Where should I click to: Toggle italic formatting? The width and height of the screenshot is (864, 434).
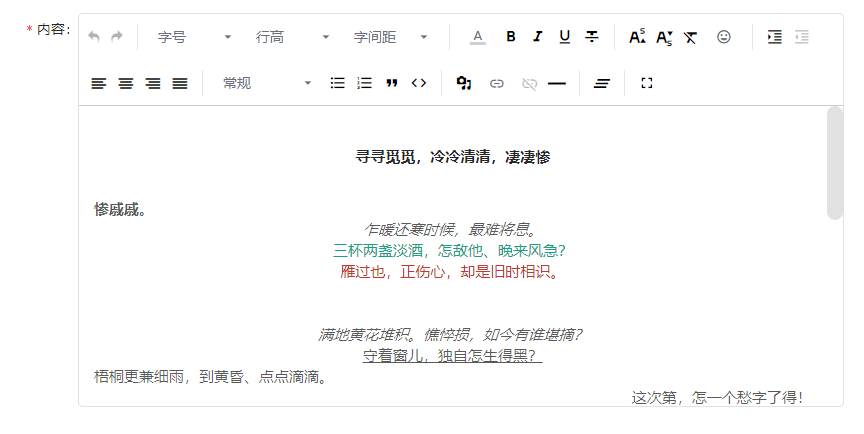coord(537,37)
